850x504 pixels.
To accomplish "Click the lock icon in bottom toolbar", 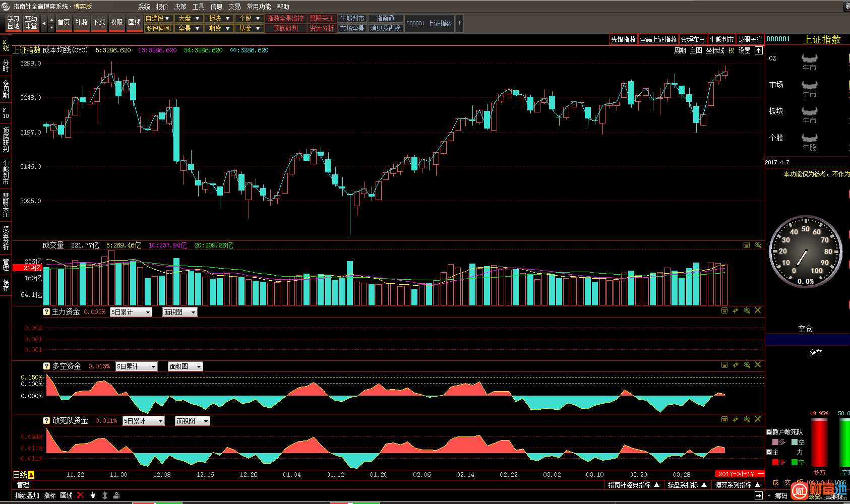I will 116,495.
